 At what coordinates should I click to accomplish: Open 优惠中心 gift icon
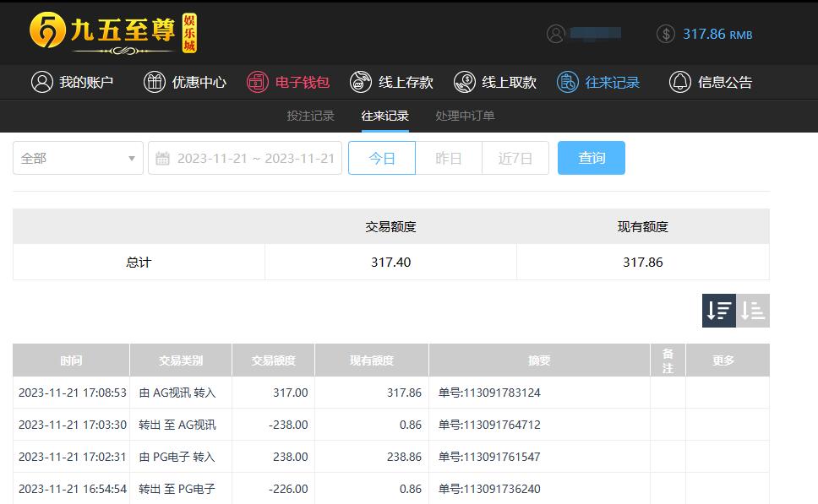coord(155,82)
